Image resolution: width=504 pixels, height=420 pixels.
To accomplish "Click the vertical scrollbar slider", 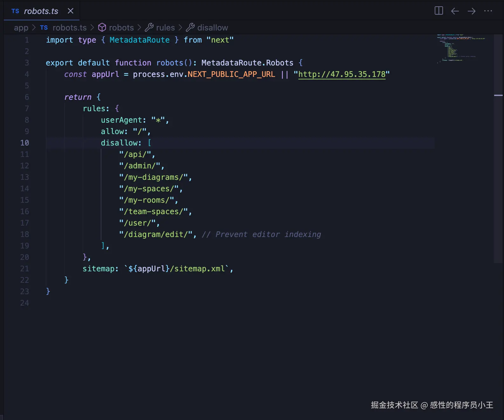I will point(498,149).
